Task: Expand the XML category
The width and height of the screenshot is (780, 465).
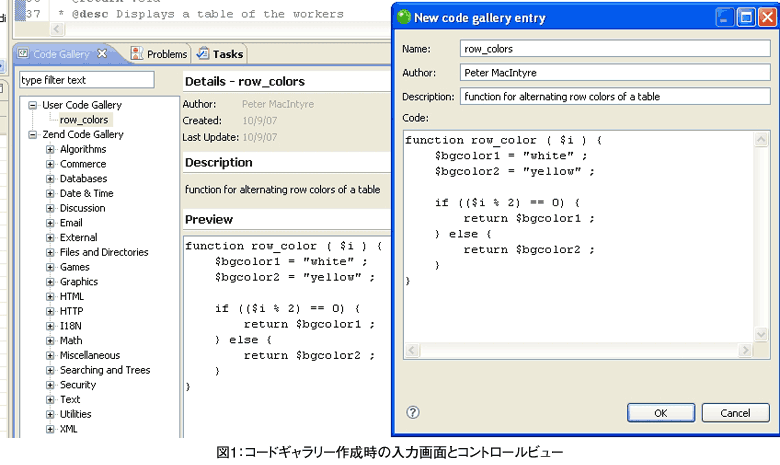Action: [50, 429]
